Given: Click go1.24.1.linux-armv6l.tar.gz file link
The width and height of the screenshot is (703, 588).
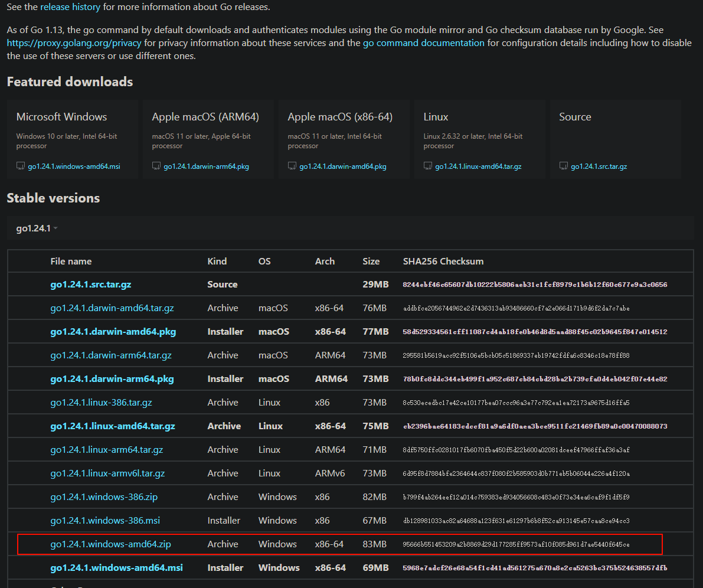Looking at the screenshot, I should click(107, 473).
